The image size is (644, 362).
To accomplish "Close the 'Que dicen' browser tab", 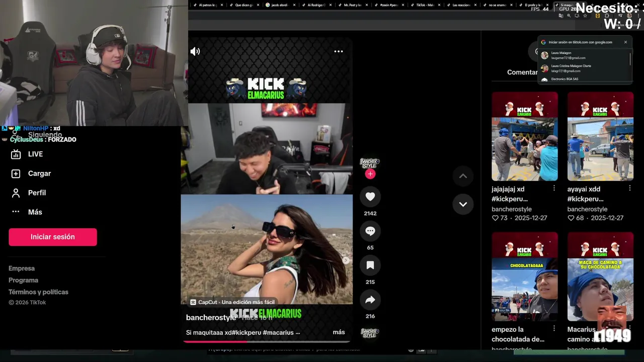I will pyautogui.click(x=258, y=5).
